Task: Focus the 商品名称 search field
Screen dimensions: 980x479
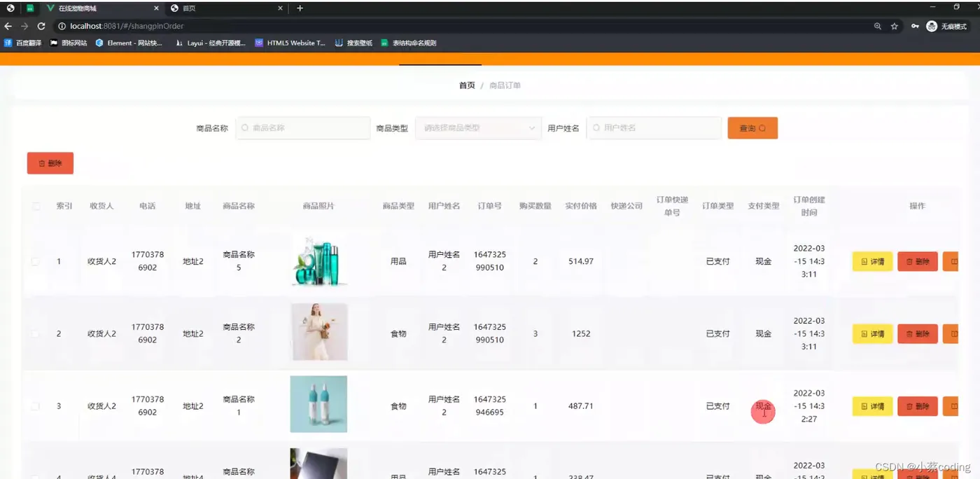Action: (x=302, y=128)
